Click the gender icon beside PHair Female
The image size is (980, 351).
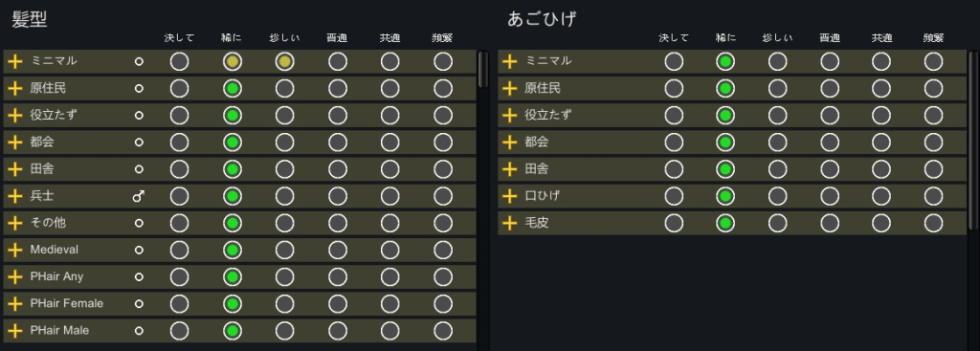point(139,303)
